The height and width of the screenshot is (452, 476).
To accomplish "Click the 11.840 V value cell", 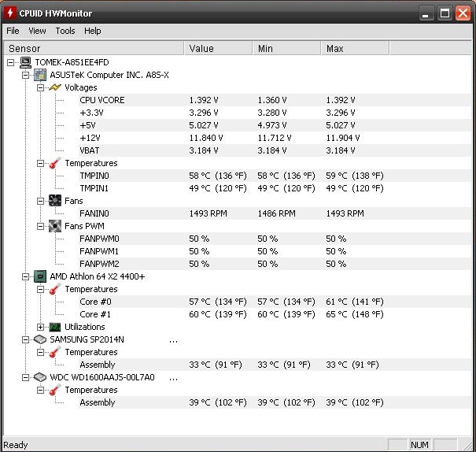I will pyautogui.click(x=206, y=139).
